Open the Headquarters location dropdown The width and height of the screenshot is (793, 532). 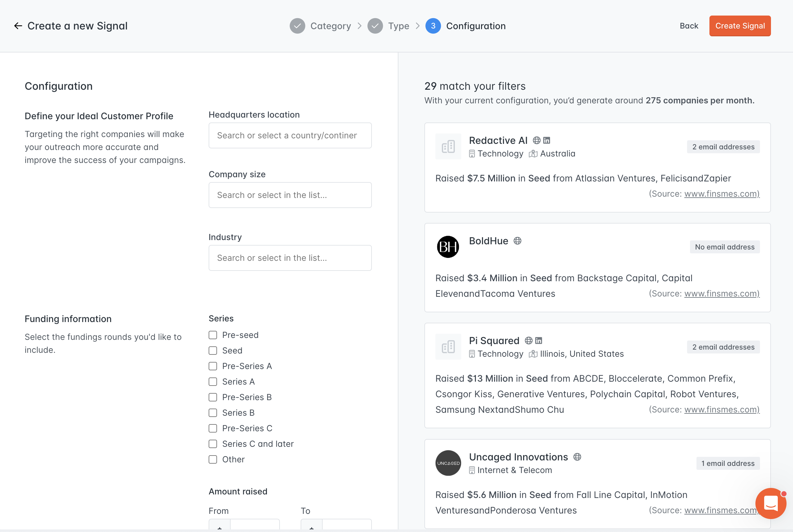click(290, 135)
